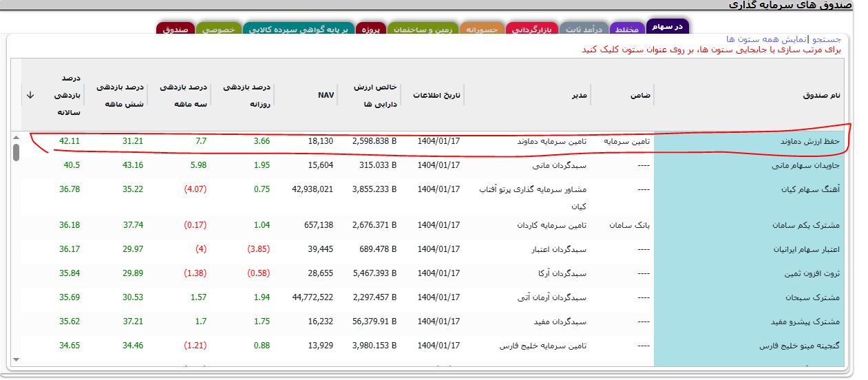Viewport: 868px width, 380px height.
Task: Sort by the ضامن column header
Action: point(641,95)
